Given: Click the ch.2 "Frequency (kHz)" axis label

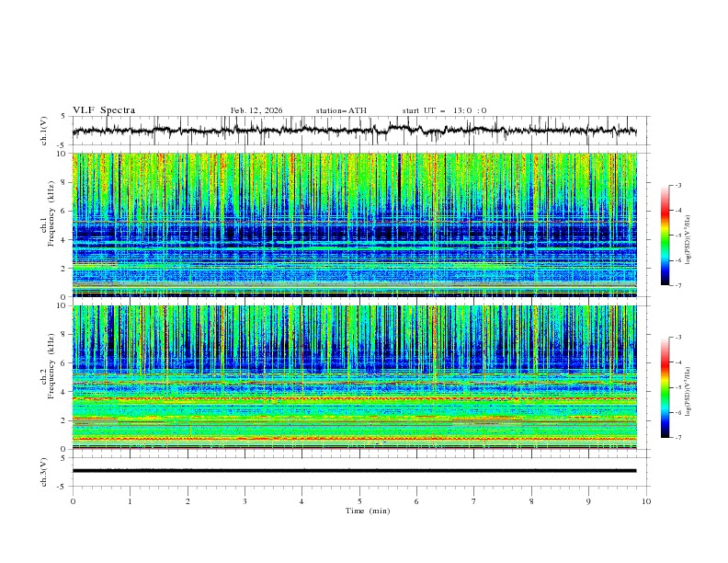Looking at the screenshot, I should click(51, 366).
